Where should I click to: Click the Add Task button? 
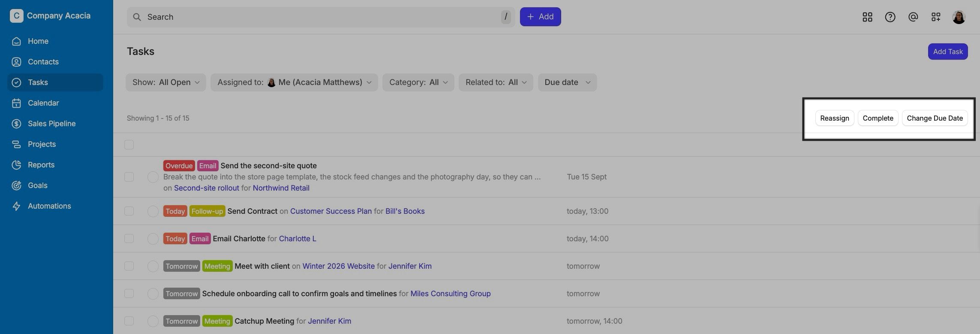tap(948, 52)
